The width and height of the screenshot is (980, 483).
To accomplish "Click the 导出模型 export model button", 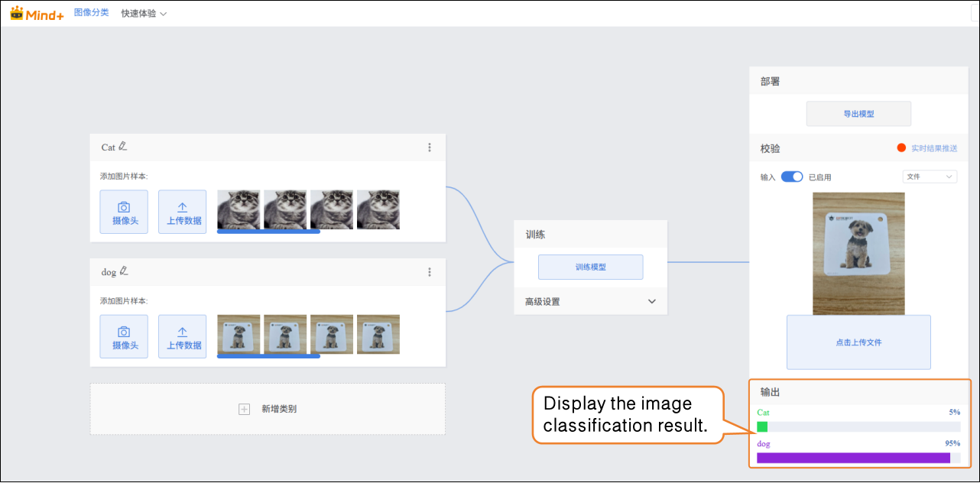I will point(858,114).
